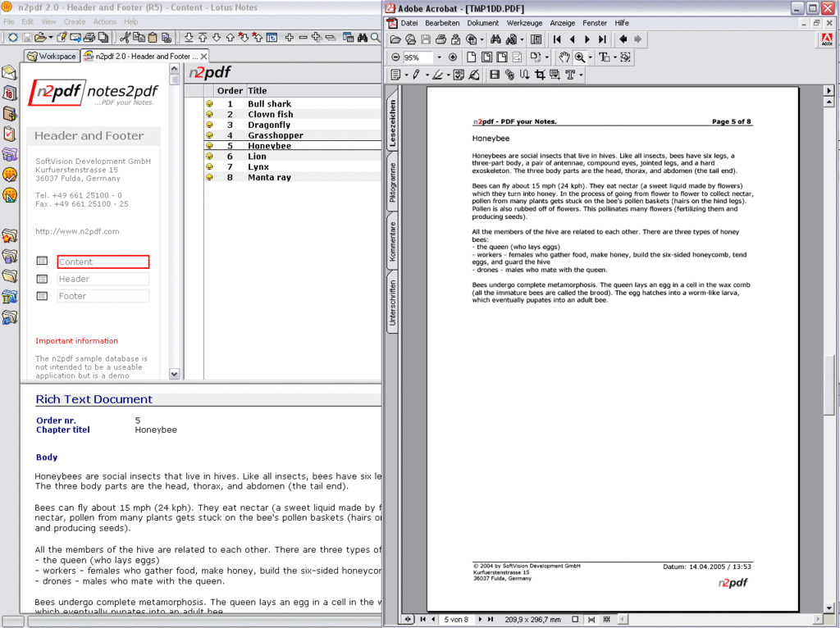Open the Zoom tool dropdown arrow in Acrobat
The image size is (840, 628).
click(591, 57)
